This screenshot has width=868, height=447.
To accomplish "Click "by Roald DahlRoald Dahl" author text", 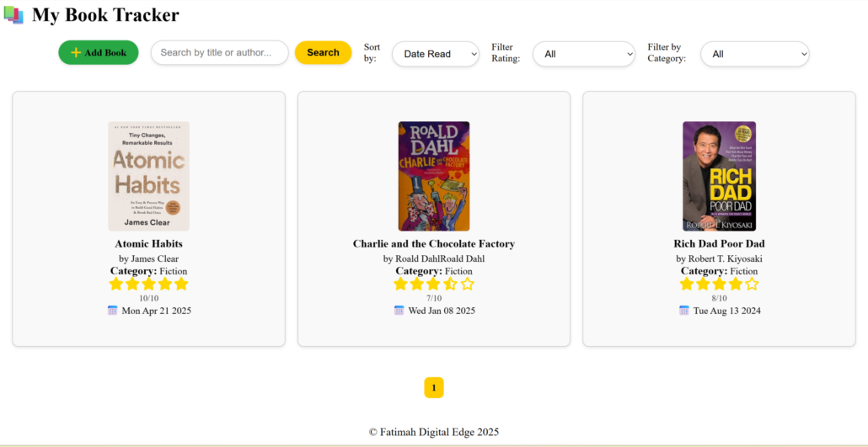I will coord(434,258).
